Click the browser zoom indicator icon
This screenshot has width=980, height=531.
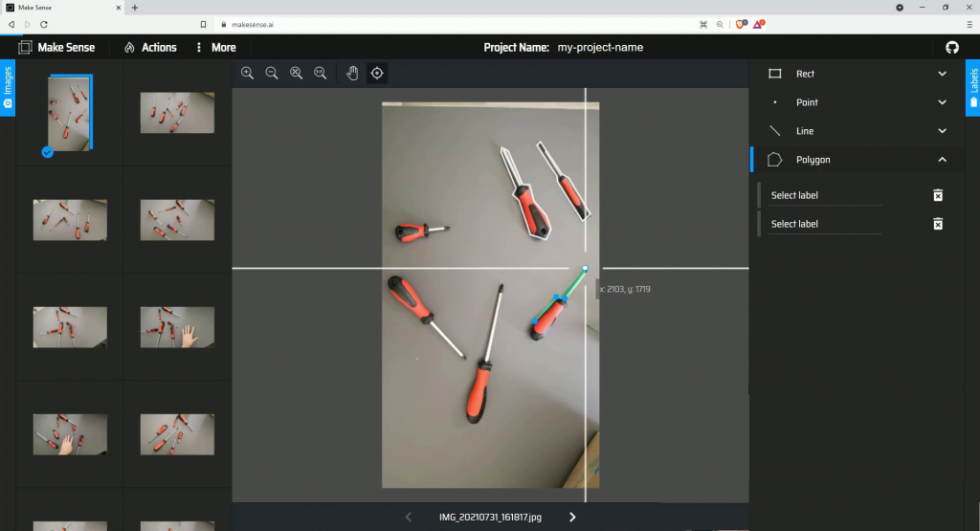720,24
